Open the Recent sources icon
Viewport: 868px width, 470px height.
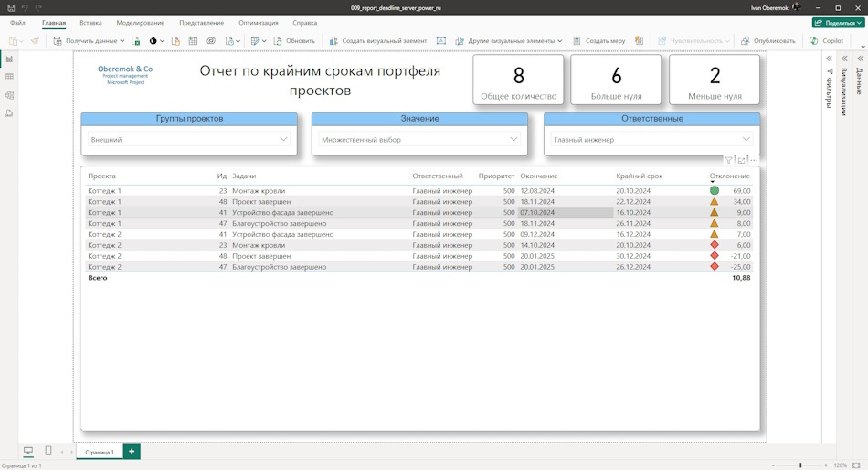pos(229,41)
